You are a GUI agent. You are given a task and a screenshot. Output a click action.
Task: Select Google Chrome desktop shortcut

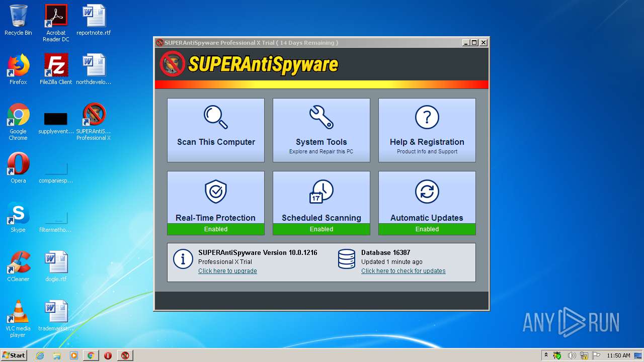(x=18, y=122)
